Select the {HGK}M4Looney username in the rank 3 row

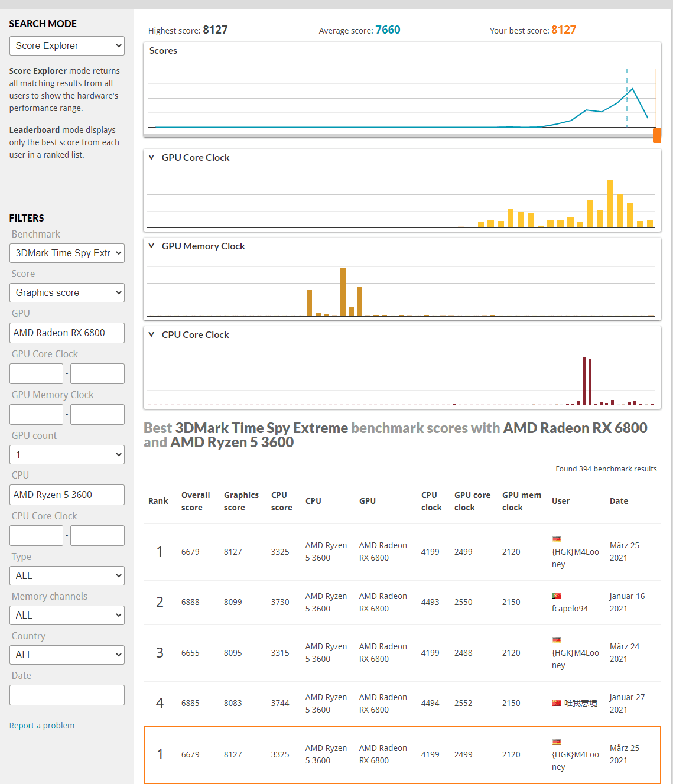coord(575,659)
